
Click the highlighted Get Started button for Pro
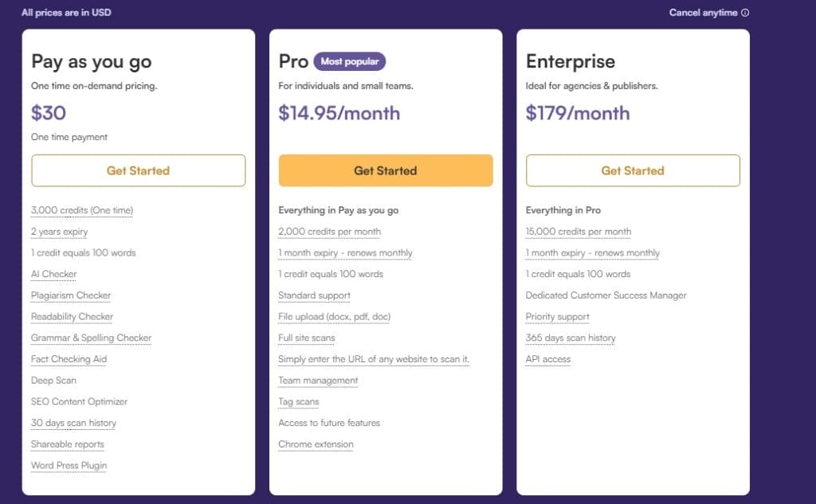[x=386, y=170]
